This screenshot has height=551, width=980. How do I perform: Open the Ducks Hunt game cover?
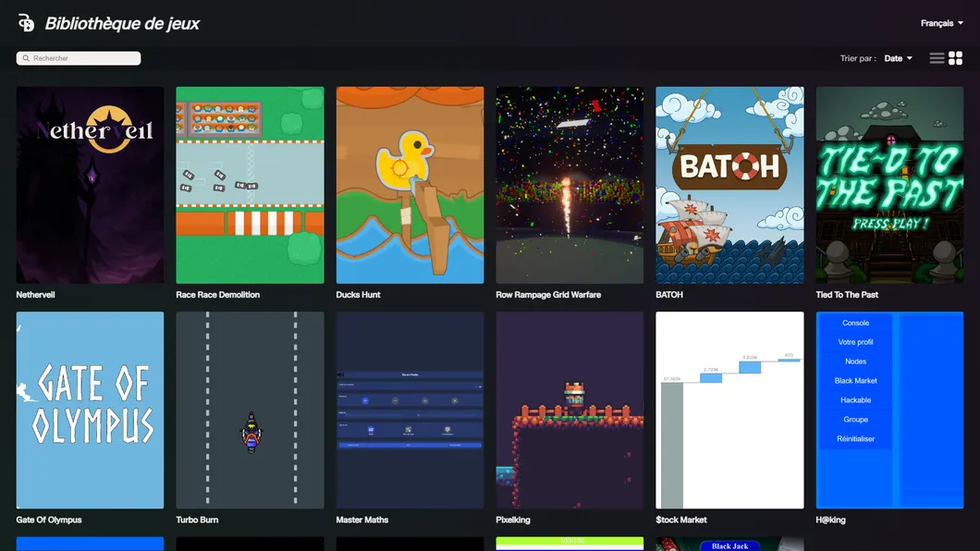(410, 185)
